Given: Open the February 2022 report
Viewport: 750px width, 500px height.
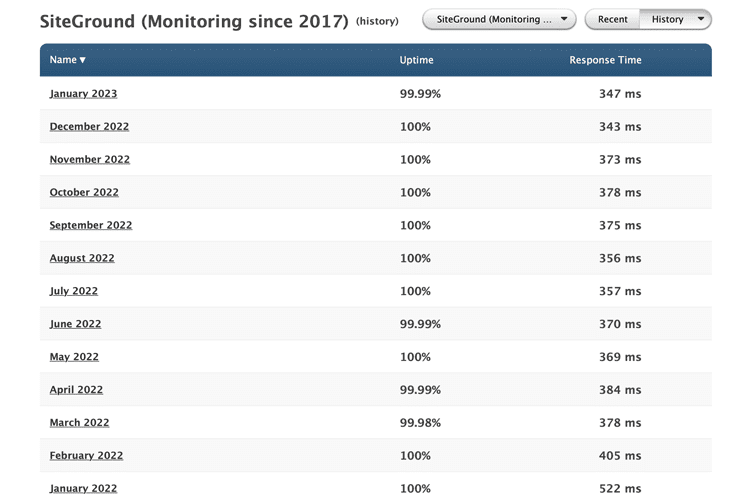Looking at the screenshot, I should click(86, 456).
